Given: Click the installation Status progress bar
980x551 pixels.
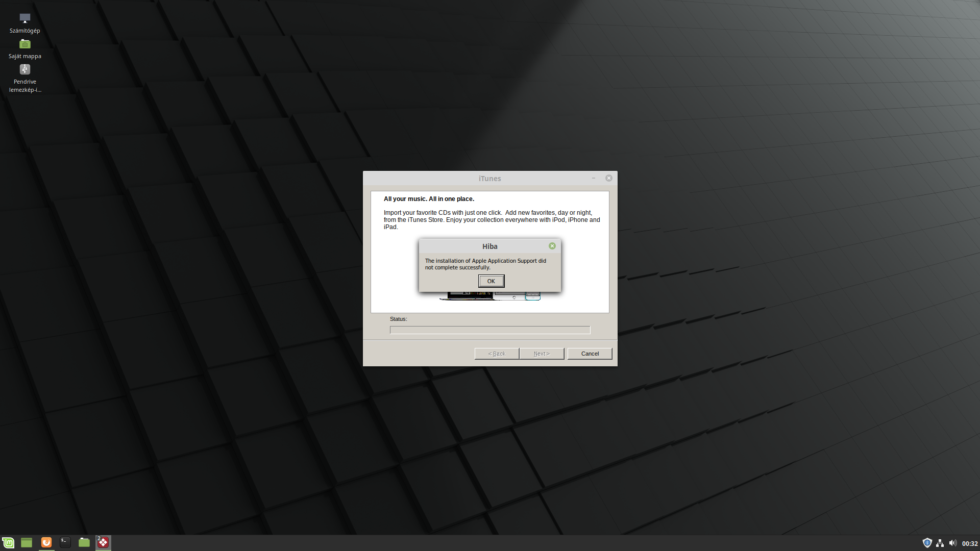Looking at the screenshot, I should [490, 330].
